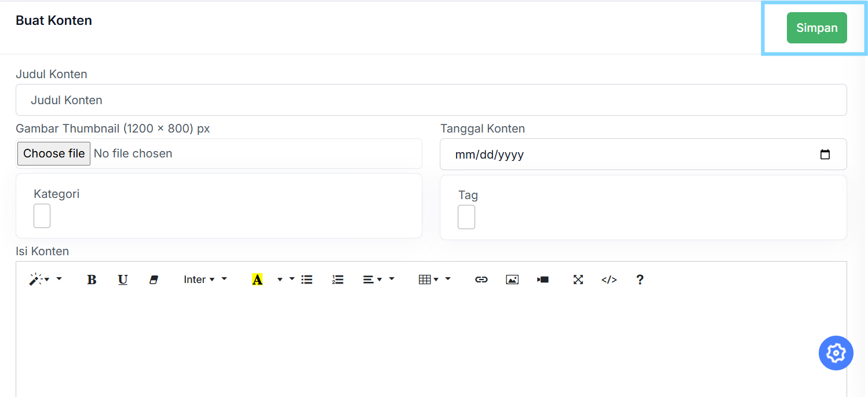Toggle fullscreen mode in the editor
Screen dimensions: 868x397
pyautogui.click(x=578, y=280)
